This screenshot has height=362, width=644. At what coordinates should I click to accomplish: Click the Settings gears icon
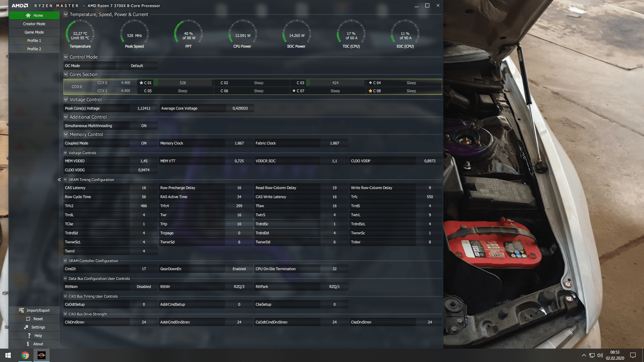pyautogui.click(x=26, y=327)
